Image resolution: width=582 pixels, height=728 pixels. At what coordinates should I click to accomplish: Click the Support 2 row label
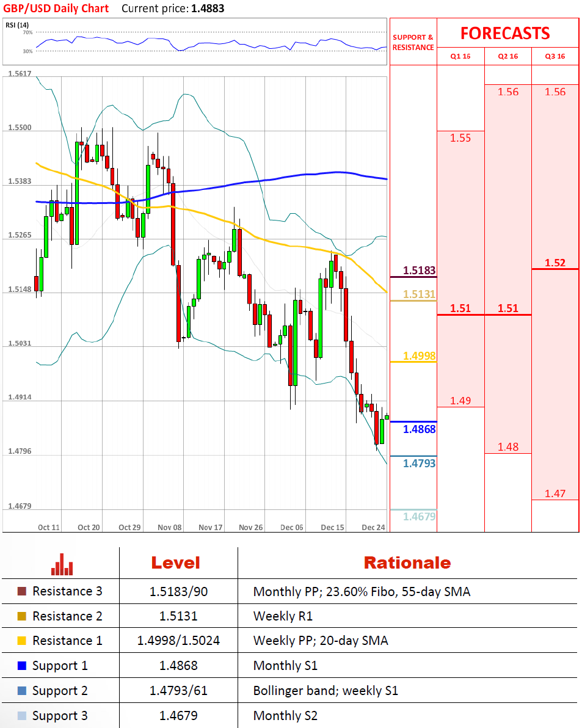(x=60, y=691)
